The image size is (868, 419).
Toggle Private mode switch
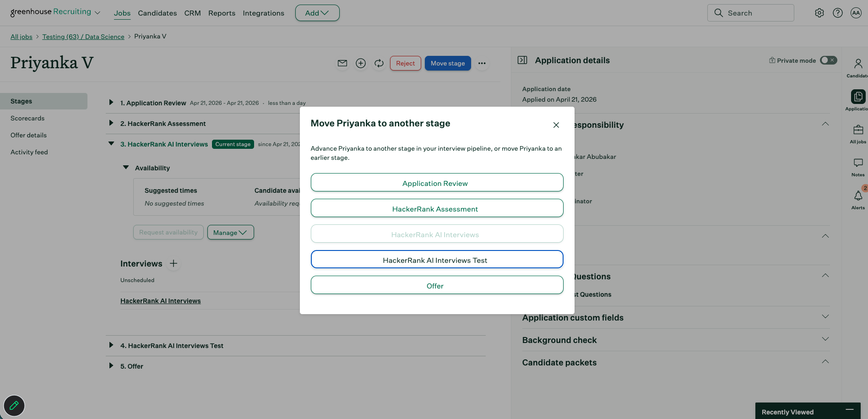click(x=828, y=60)
